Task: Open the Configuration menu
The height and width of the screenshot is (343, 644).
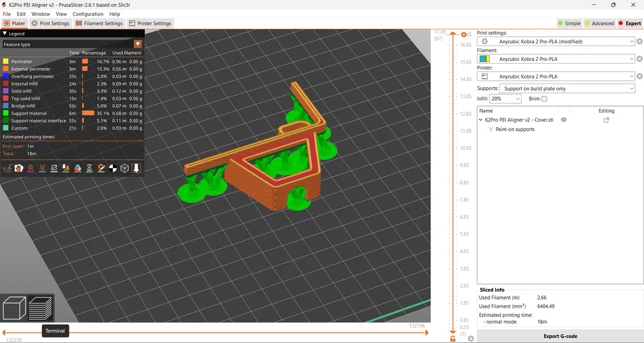Action: tap(88, 14)
